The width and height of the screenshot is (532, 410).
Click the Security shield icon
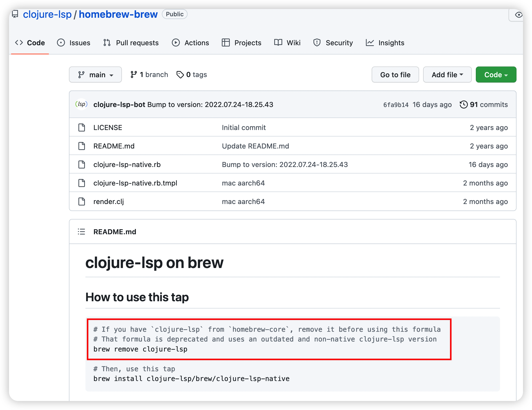[317, 42]
